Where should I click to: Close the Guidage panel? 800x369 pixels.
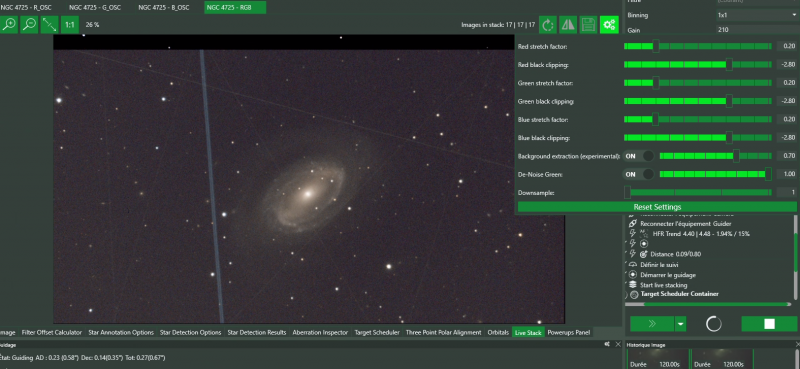click(x=617, y=345)
